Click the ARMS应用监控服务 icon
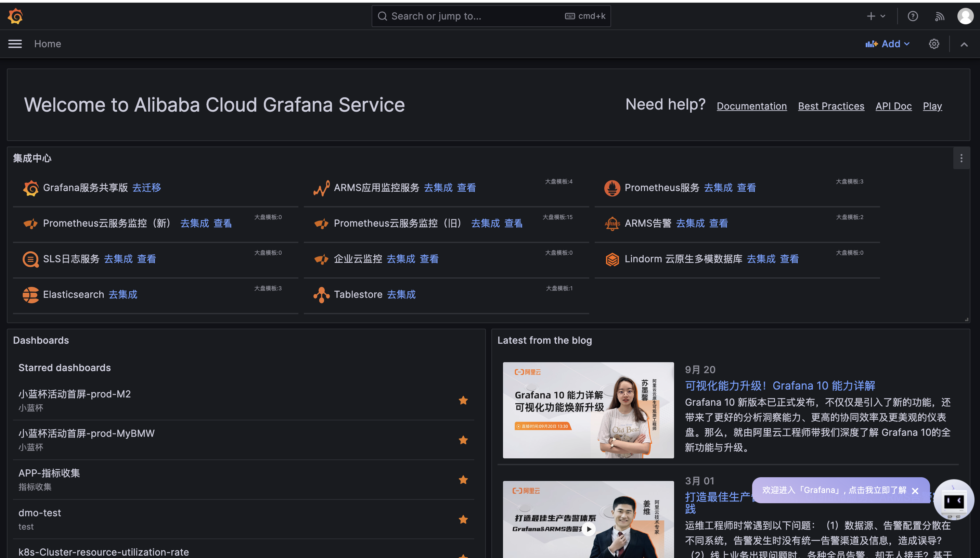 pyautogui.click(x=321, y=188)
